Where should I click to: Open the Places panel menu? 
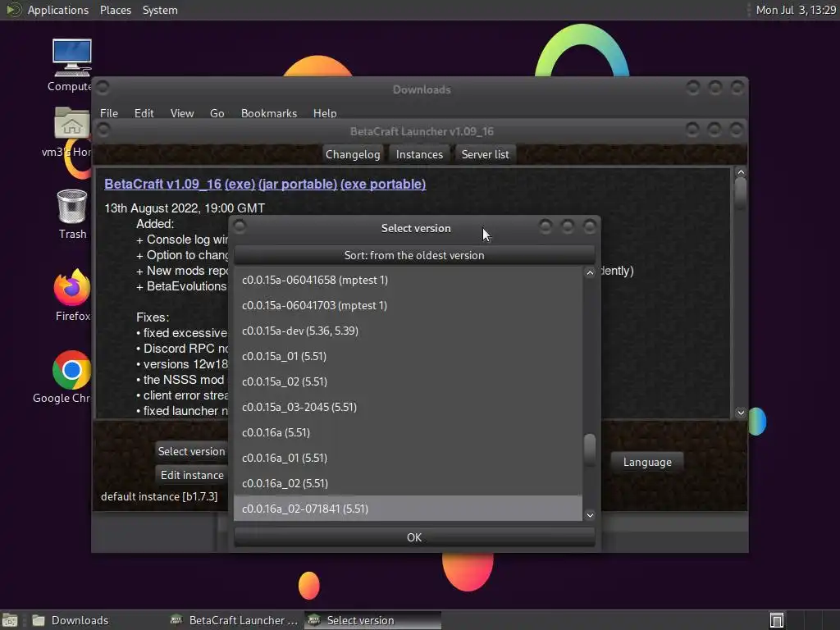pyautogui.click(x=115, y=10)
